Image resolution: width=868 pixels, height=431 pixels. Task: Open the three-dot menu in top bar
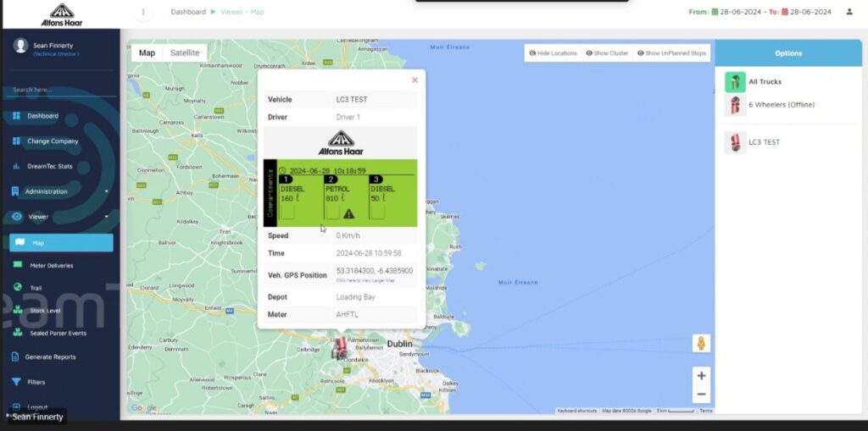[x=143, y=12]
